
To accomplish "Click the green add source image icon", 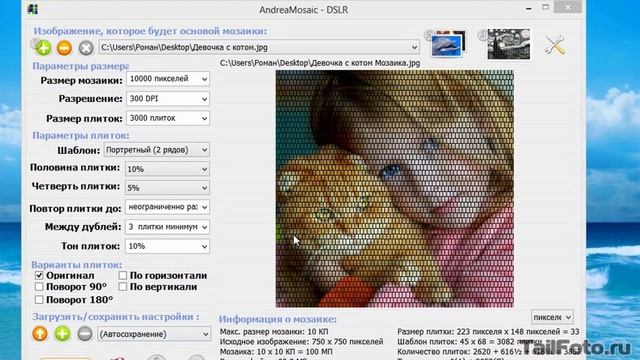I will pyautogui.click(x=43, y=48).
